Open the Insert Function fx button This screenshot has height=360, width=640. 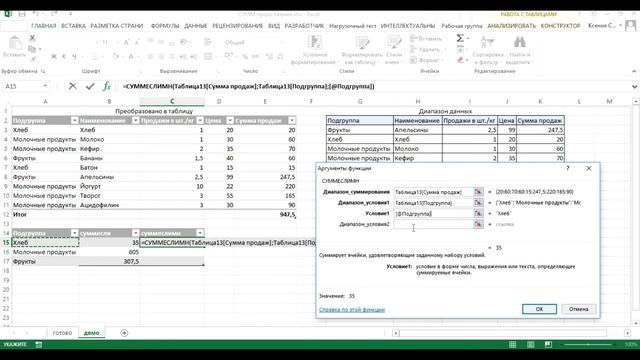point(107,86)
